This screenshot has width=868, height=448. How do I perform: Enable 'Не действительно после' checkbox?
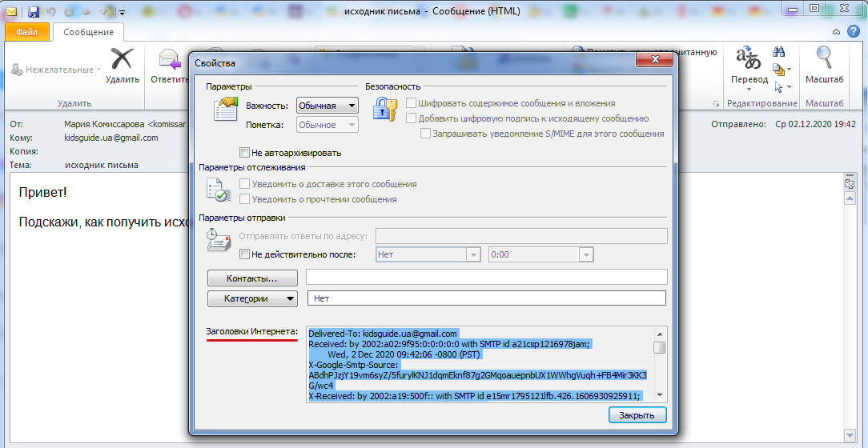click(245, 254)
